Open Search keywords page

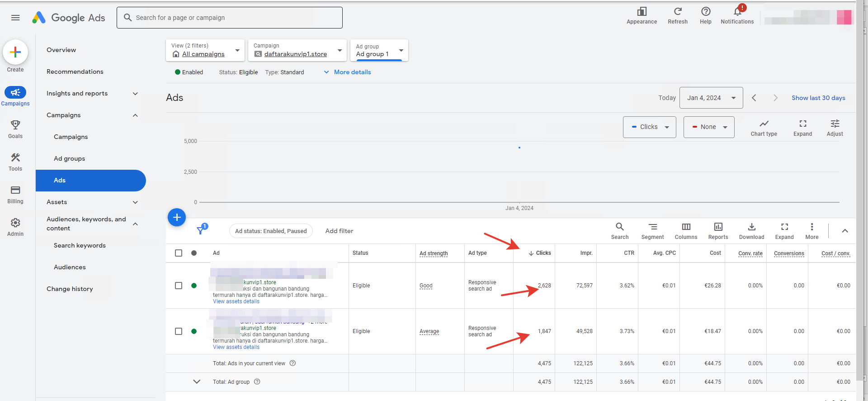(x=80, y=246)
